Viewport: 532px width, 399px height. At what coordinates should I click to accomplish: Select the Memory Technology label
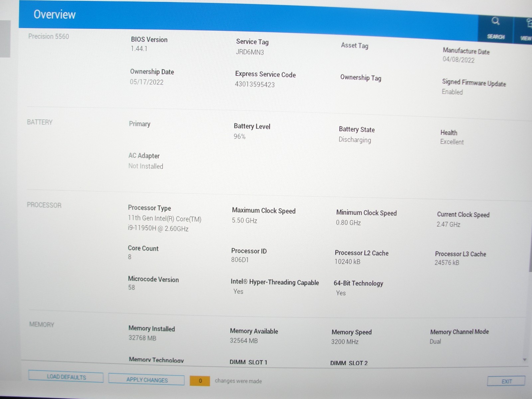[x=156, y=360]
